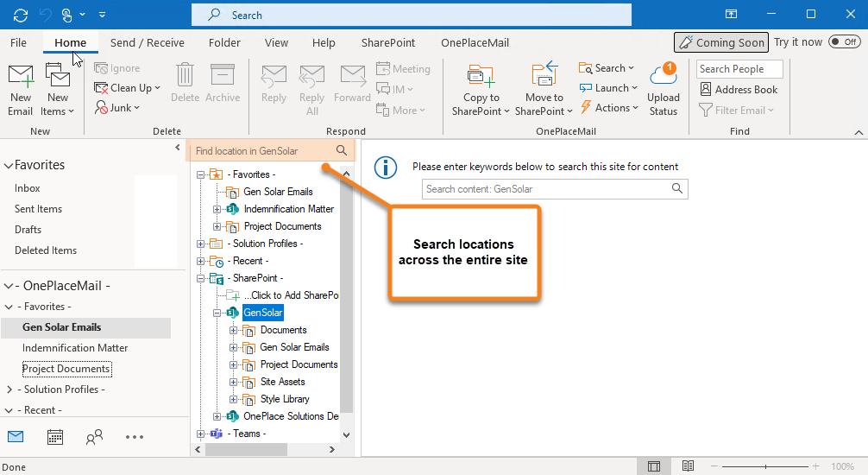Click the Send/Receive all folders icon

pyautogui.click(x=21, y=15)
